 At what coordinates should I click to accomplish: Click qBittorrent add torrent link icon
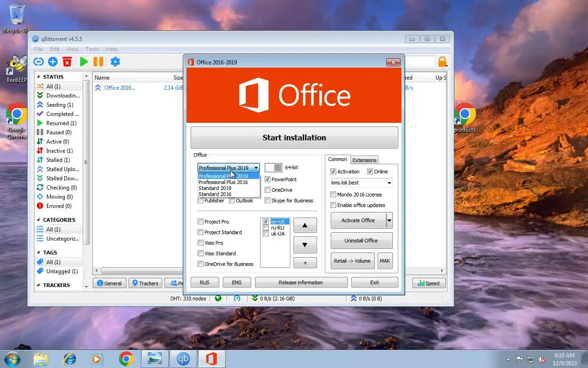[x=39, y=62]
